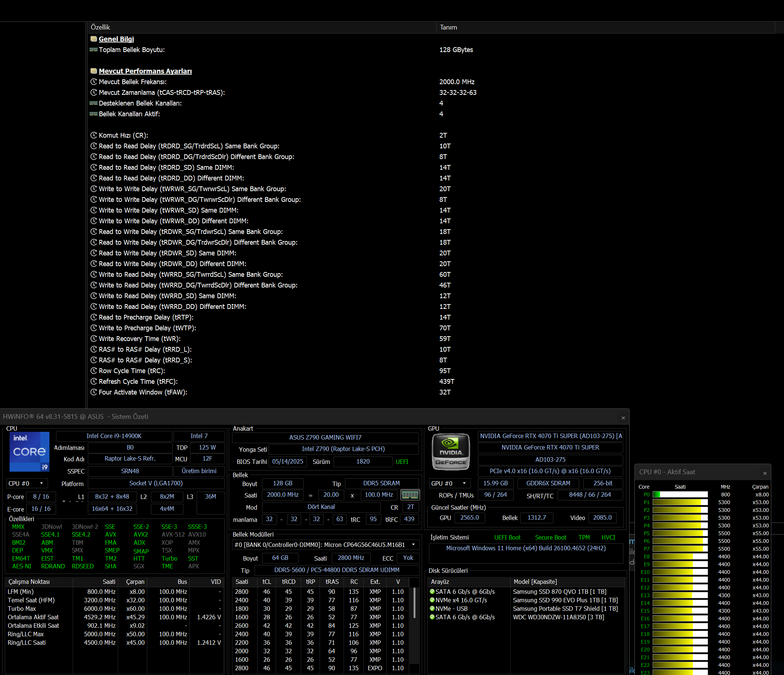Click the E8 core clock bar
The image size is (784, 675).
coord(680,557)
